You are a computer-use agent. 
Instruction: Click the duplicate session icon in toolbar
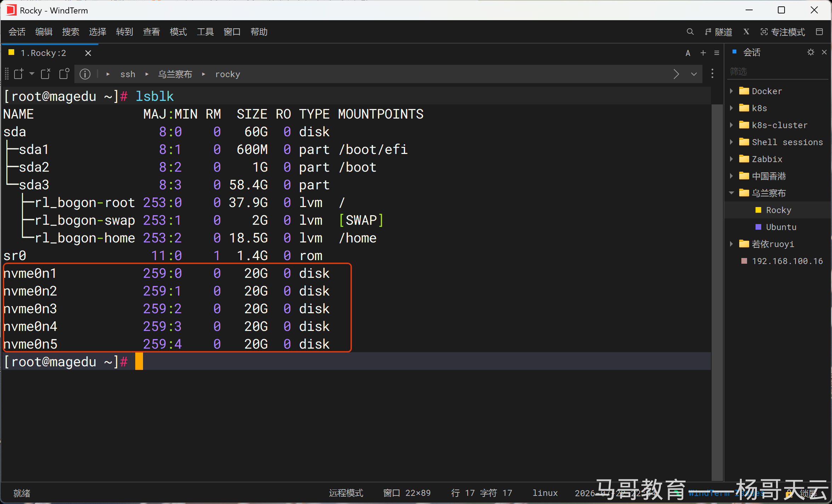[64, 74]
